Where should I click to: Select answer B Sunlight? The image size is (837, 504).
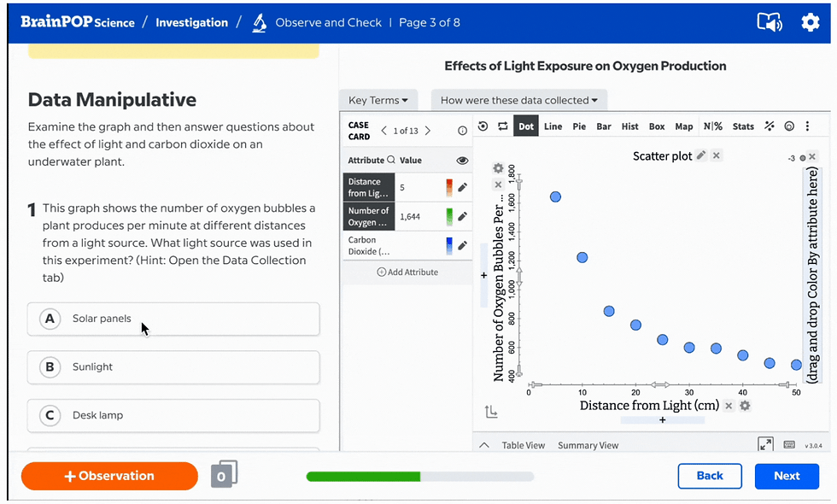(173, 367)
